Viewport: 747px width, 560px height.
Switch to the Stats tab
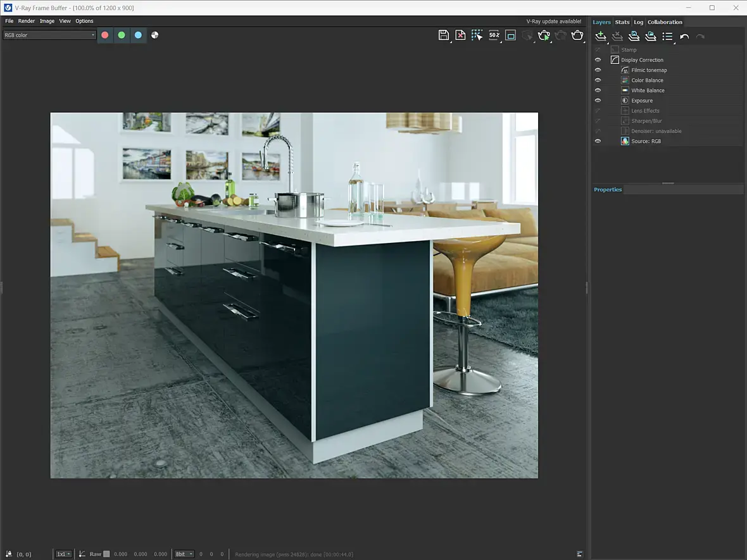622,22
